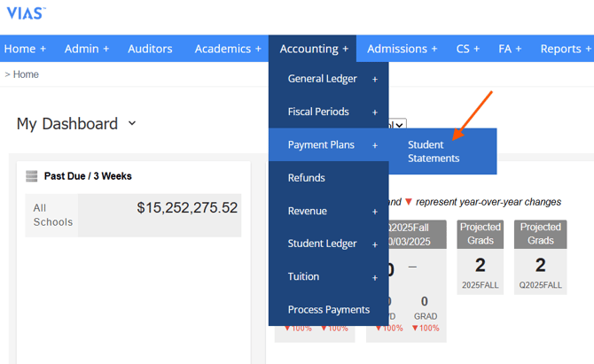This screenshot has height=364, width=594.
Task: Expand the FA menu
Action: point(510,49)
